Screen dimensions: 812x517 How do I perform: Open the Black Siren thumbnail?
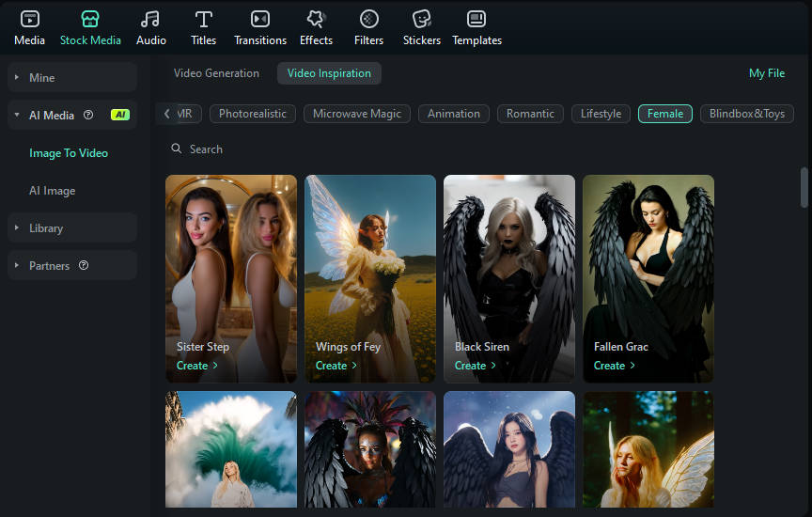pyautogui.click(x=509, y=278)
